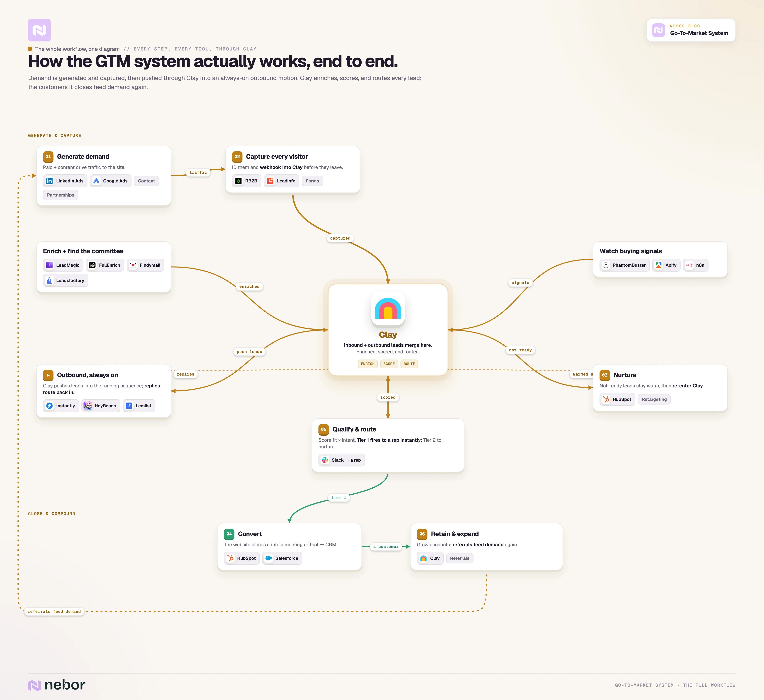
Task: Click the LinkedIn Ads icon chip
Action: click(65, 181)
